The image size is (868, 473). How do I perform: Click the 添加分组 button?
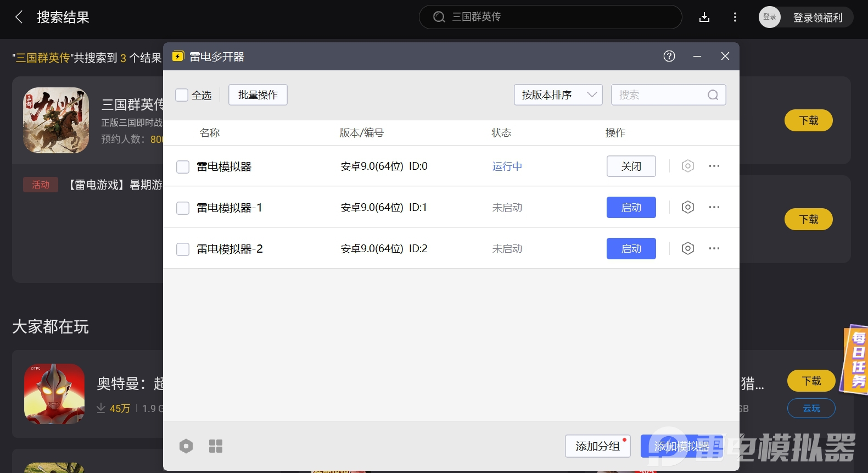coord(597,446)
